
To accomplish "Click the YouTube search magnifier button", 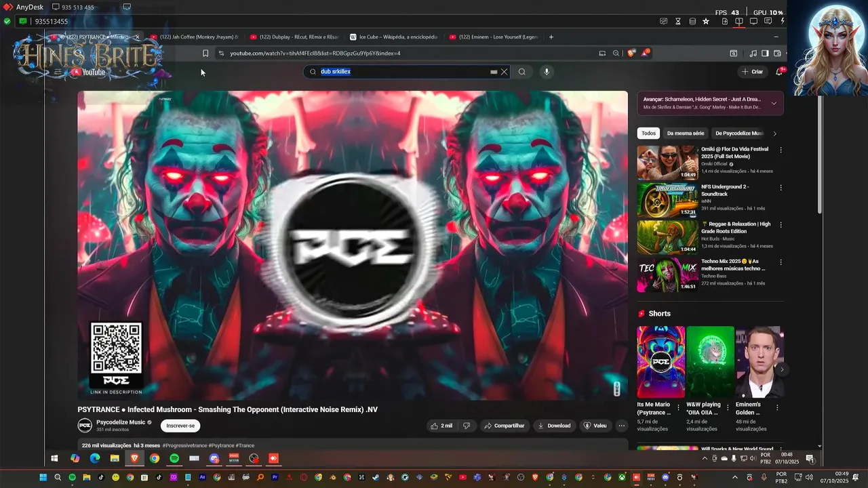I will tap(521, 72).
